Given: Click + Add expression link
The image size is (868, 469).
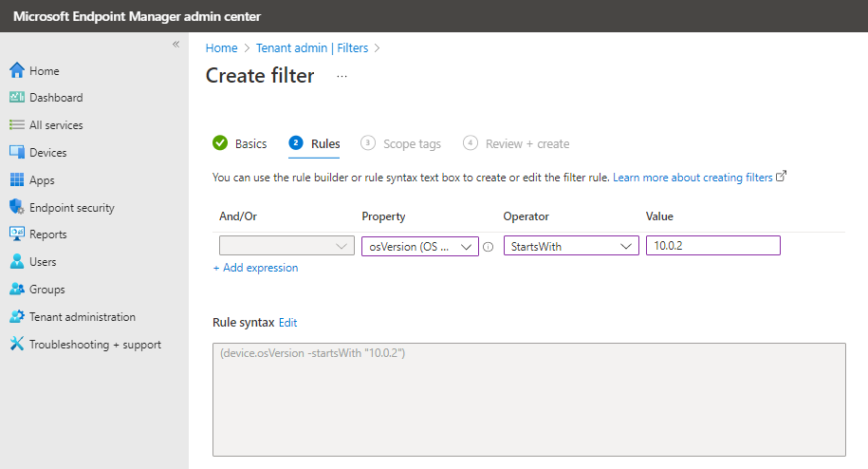Looking at the screenshot, I should tap(256, 268).
